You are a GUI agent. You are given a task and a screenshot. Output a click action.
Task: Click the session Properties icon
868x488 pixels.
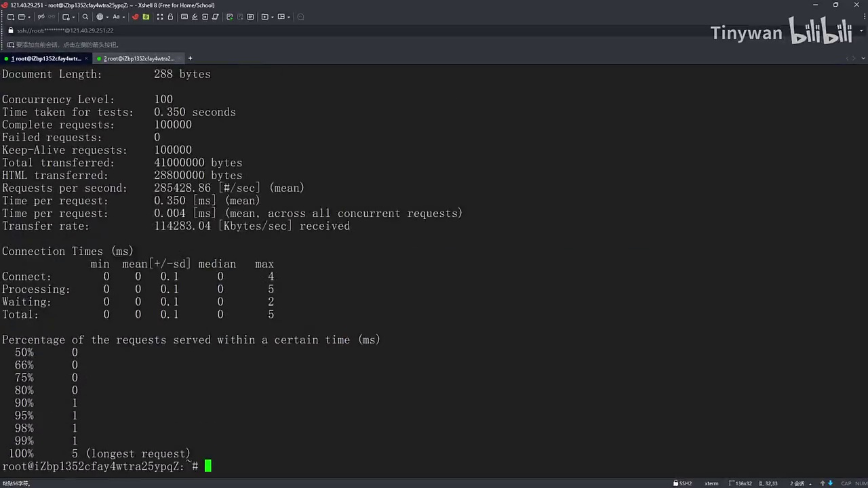[66, 17]
